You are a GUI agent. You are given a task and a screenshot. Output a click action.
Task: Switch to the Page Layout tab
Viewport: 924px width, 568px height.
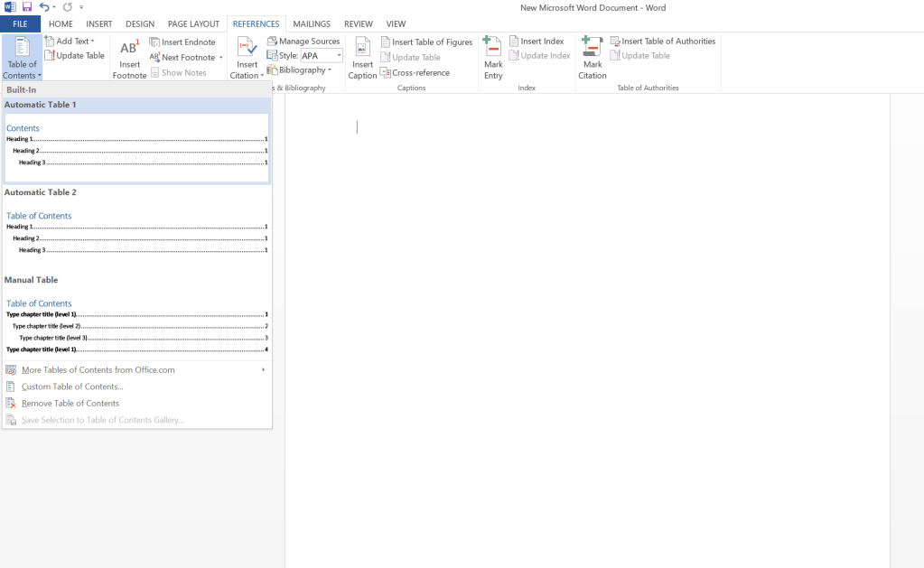click(x=193, y=24)
